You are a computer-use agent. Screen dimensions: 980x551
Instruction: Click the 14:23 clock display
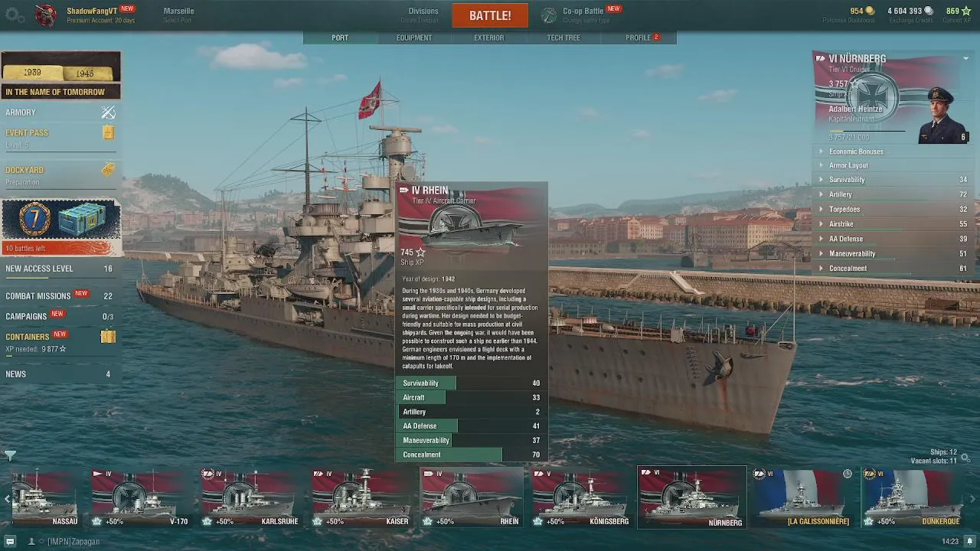coord(949,541)
